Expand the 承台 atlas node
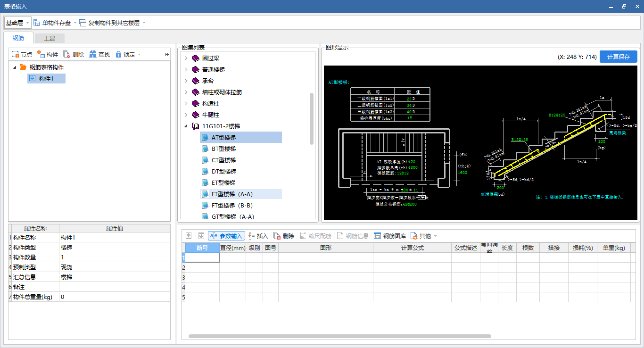 186,81
